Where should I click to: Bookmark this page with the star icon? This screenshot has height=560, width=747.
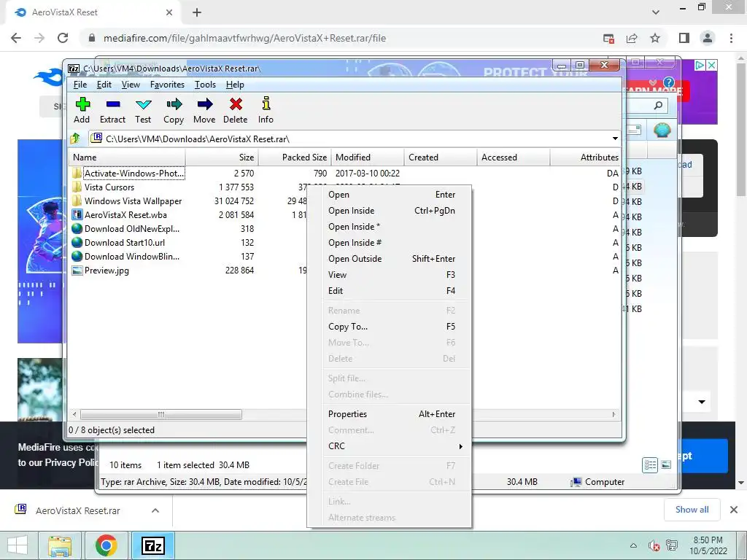click(655, 38)
